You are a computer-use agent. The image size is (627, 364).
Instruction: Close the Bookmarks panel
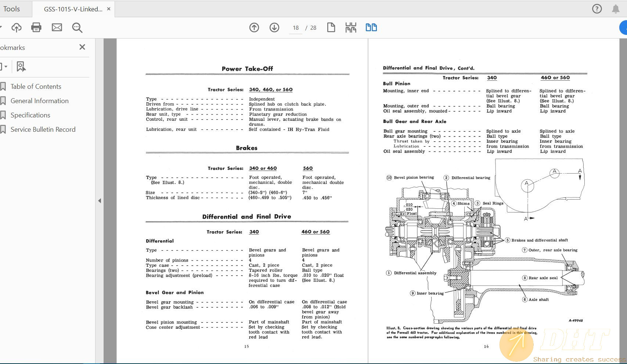pyautogui.click(x=82, y=47)
